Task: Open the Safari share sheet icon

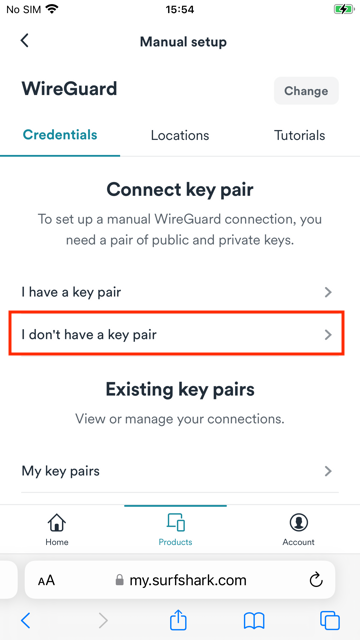Action: [178, 620]
